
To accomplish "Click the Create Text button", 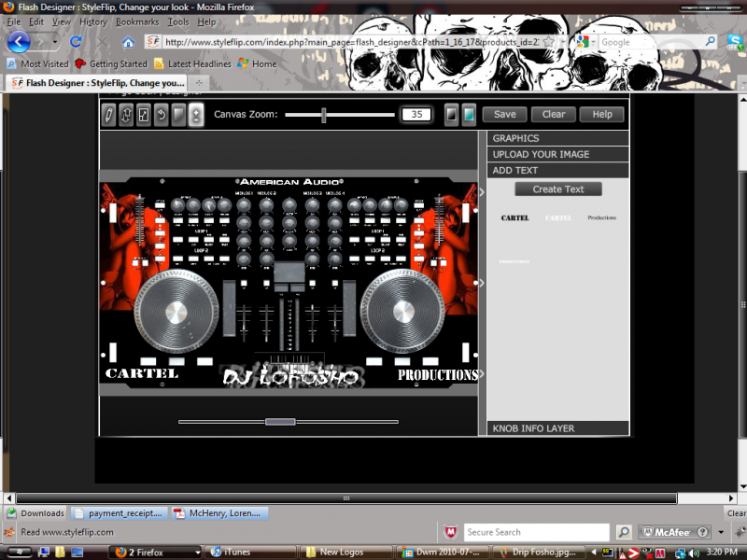I will 557,189.
